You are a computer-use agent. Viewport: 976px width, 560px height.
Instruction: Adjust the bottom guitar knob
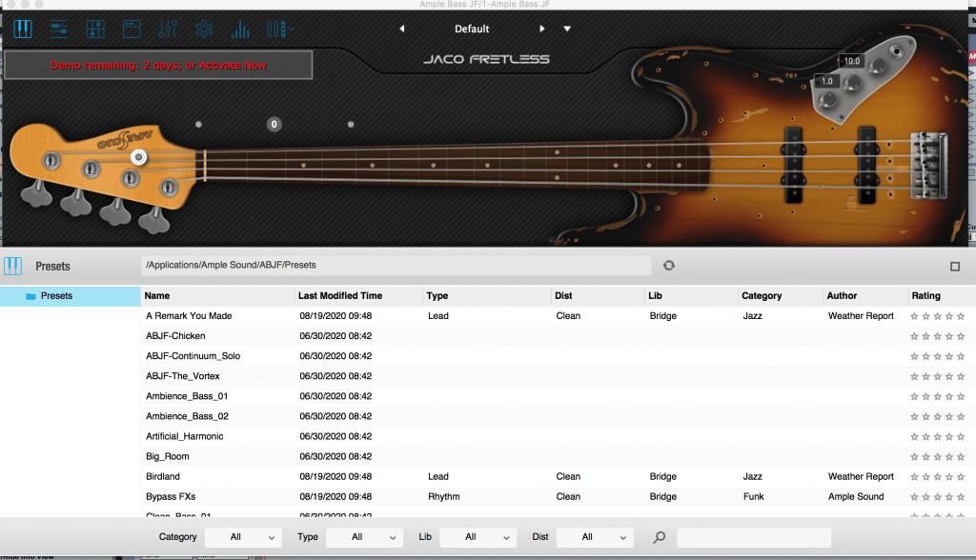[x=828, y=100]
